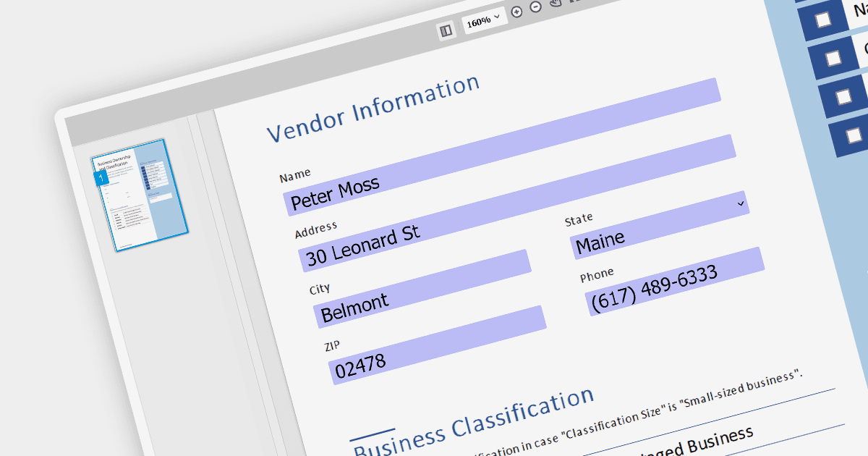Viewport: 868px width, 456px height.
Task: Check the box in the second sidebar row
Action: click(x=834, y=58)
